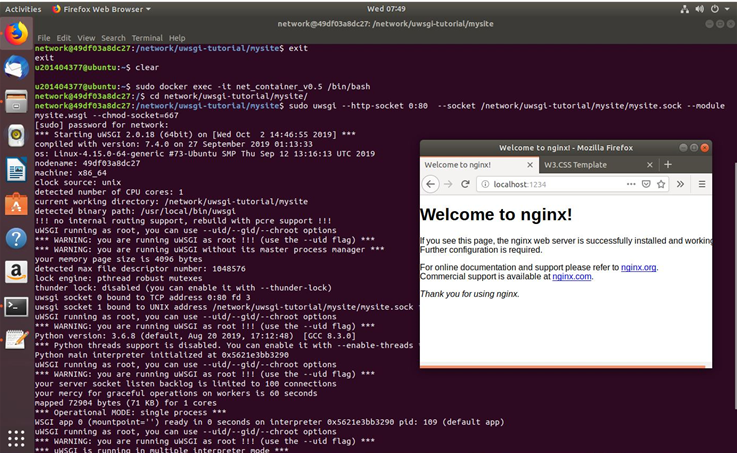Screen dimensions: 738x453
Task: Open Ubuntu Software from the dock
Action: [x=16, y=204]
